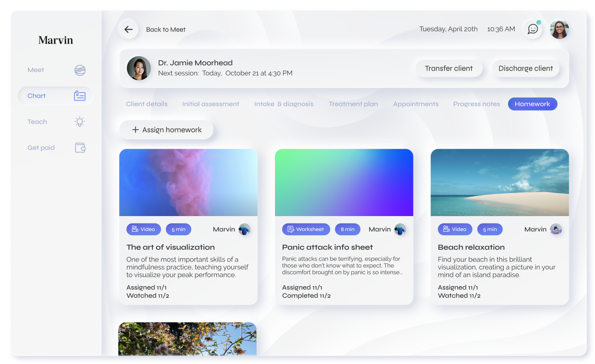Click the 5 min tag on The art of visualization
The height and width of the screenshot is (364, 595).
click(x=178, y=229)
